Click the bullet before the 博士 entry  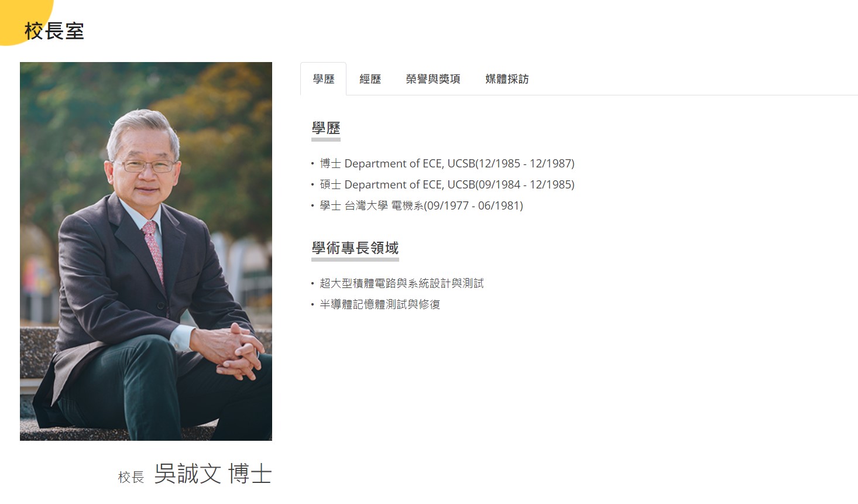pyautogui.click(x=313, y=164)
